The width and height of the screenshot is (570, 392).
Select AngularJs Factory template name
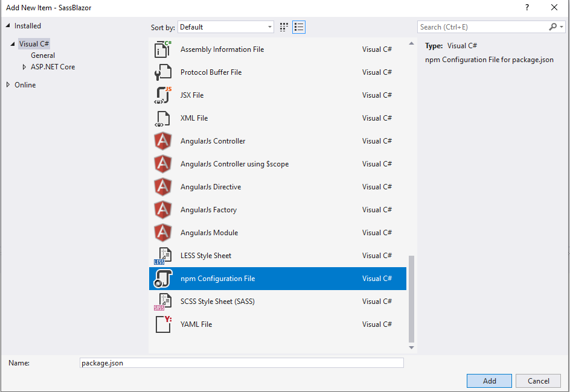point(208,210)
